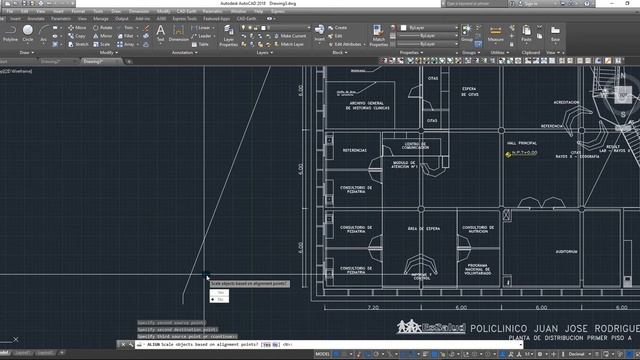The image size is (640, 360).
Task: Expand the Properties panel
Action: pos(411,52)
